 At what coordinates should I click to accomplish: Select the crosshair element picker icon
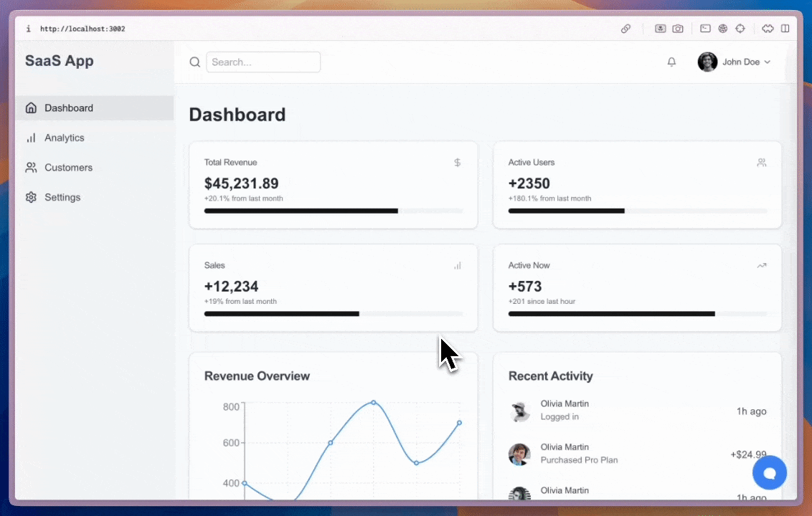pyautogui.click(x=740, y=29)
